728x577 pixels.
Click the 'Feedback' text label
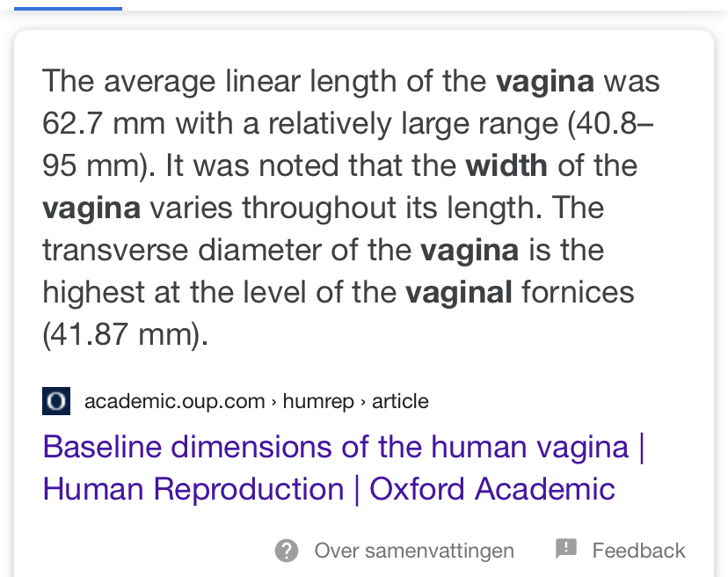point(638,551)
